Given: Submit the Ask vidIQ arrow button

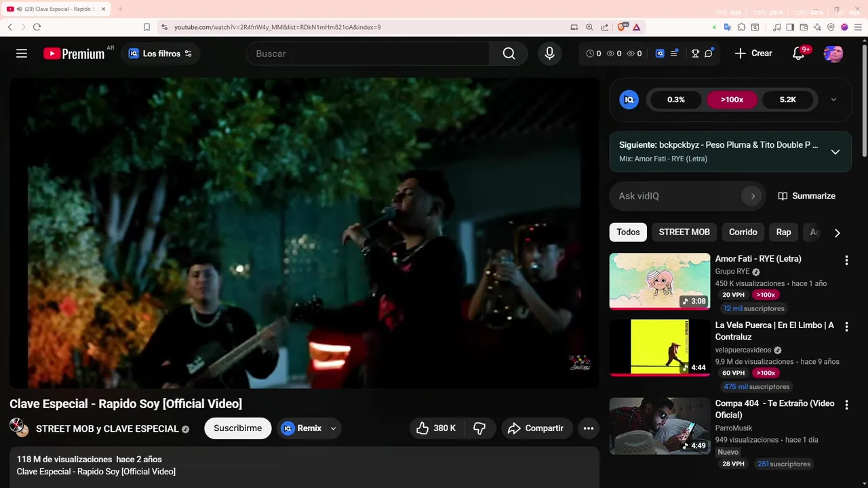Looking at the screenshot, I should [x=752, y=196].
